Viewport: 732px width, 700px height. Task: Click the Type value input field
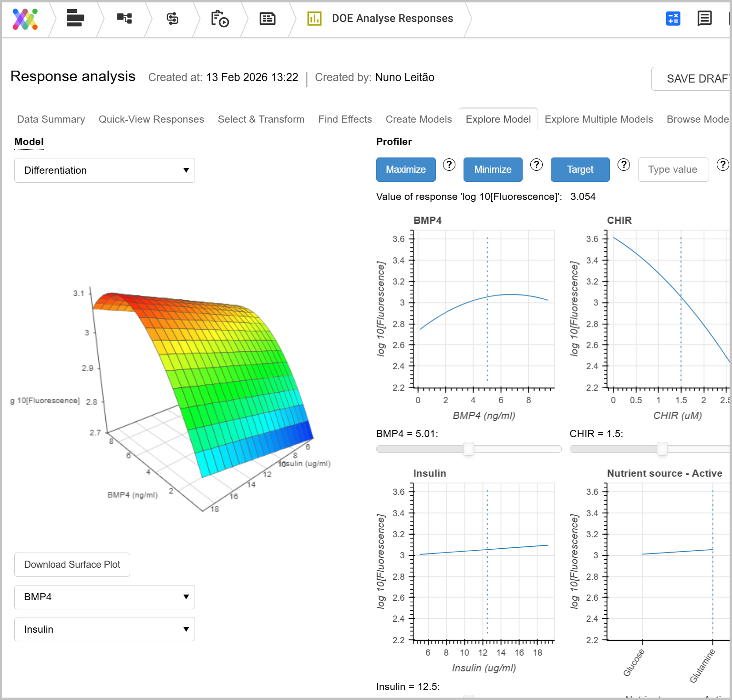click(x=673, y=169)
